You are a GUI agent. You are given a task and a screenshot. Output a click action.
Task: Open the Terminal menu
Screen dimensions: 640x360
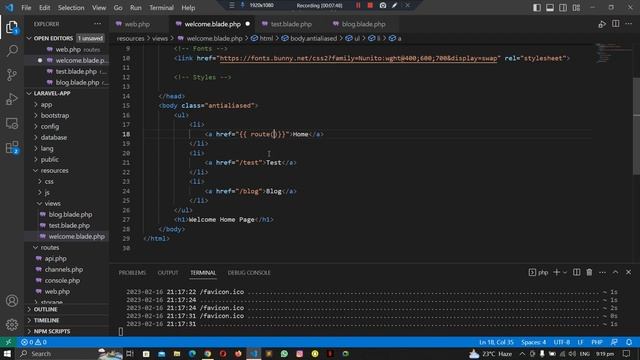(x=161, y=8)
